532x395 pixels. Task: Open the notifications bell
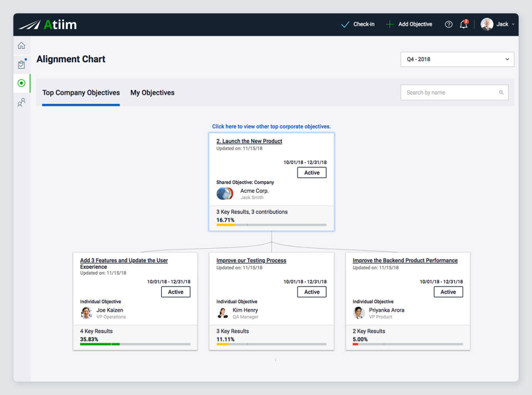[x=463, y=24]
